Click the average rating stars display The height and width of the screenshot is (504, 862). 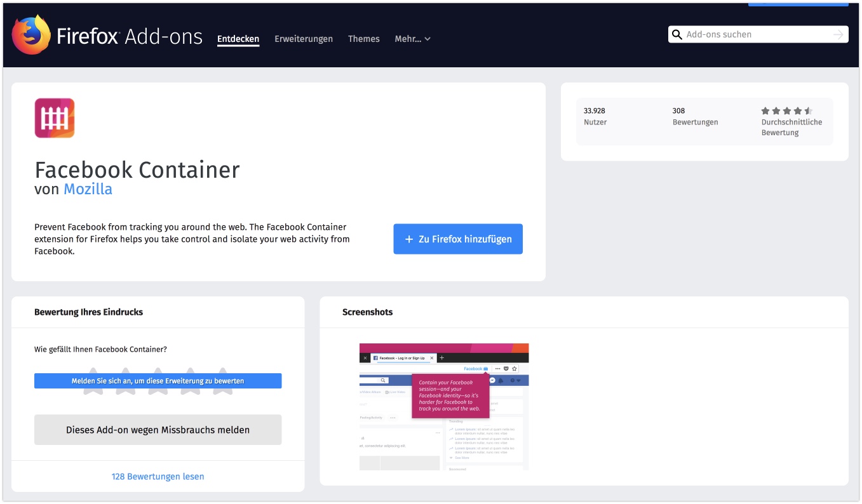[786, 110]
